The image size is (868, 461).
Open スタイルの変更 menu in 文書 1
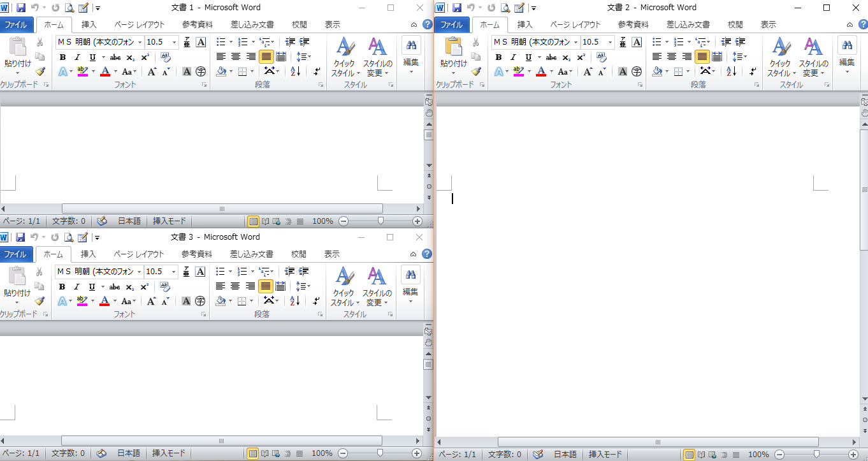coord(377,57)
